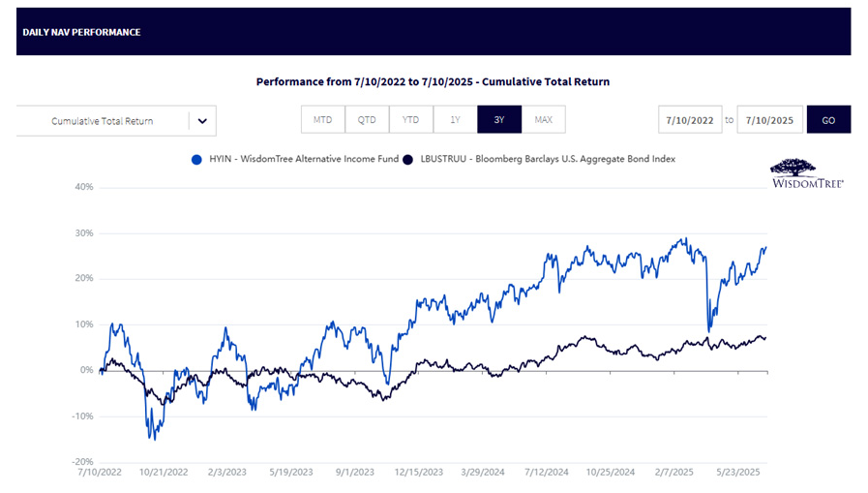Edit the start date 7/10/2022 field
This screenshot has width=868, height=493.
(x=690, y=120)
